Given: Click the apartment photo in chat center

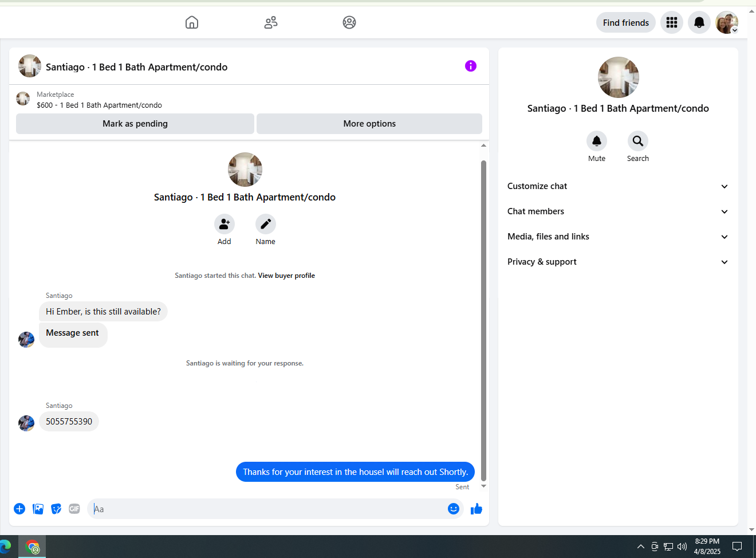Looking at the screenshot, I should pos(245,170).
